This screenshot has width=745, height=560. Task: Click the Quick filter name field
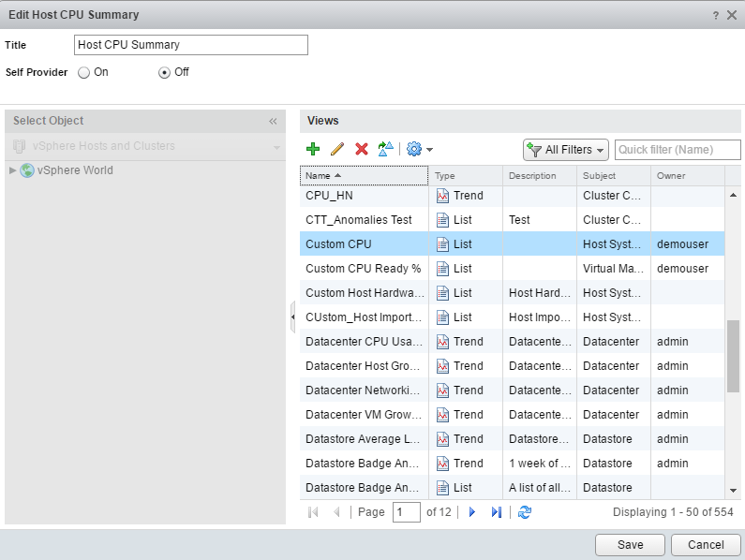tap(677, 150)
